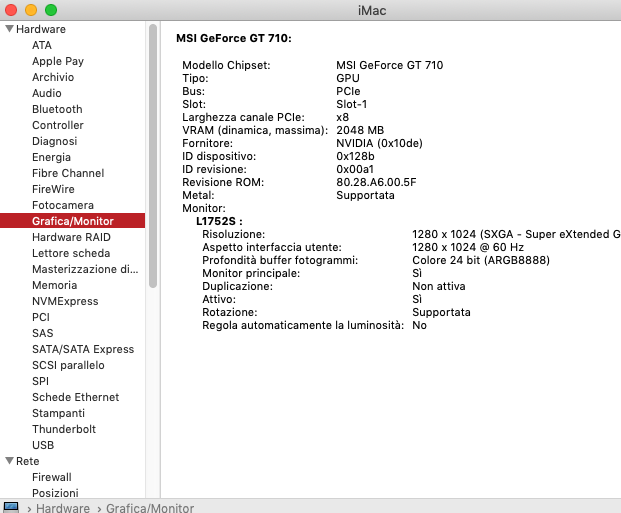Click the Hardware group header label

click(x=41, y=29)
